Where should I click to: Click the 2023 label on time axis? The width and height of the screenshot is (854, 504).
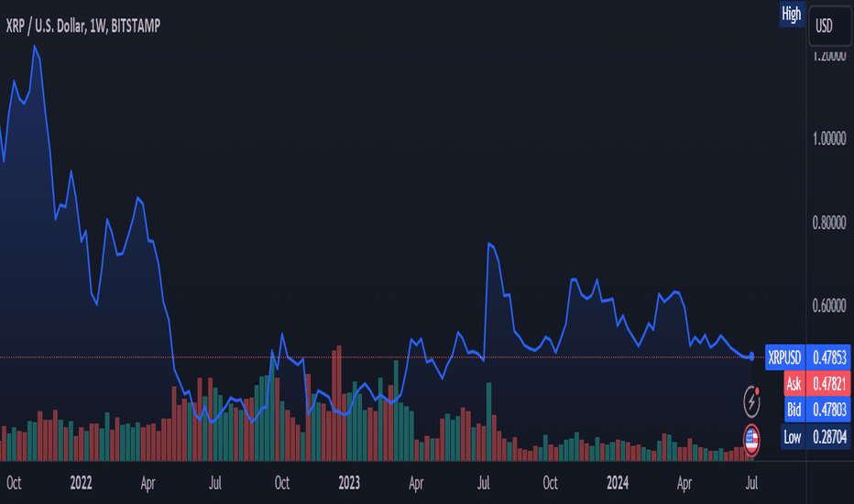tap(349, 483)
